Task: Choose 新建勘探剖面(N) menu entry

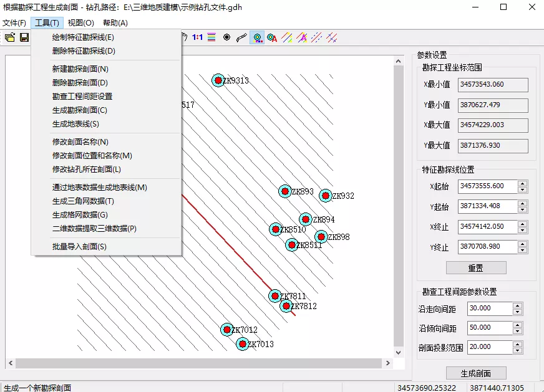Action: tap(106, 69)
